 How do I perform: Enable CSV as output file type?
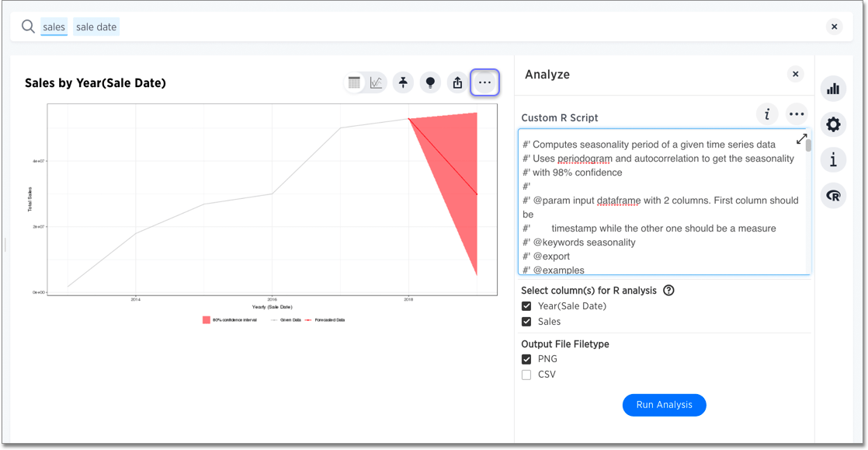tap(526, 374)
